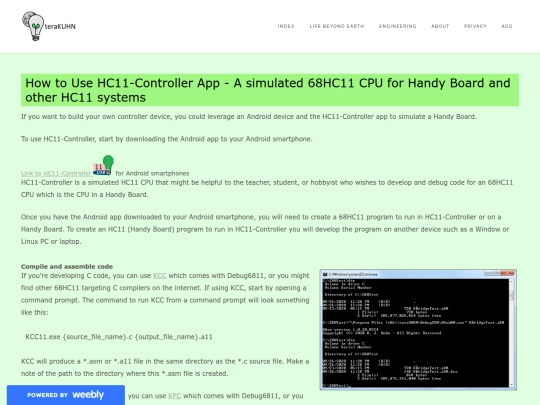Screen dimensions: 540x405
Task: Click the page heading about HC11-Controller App
Action: coord(270,90)
